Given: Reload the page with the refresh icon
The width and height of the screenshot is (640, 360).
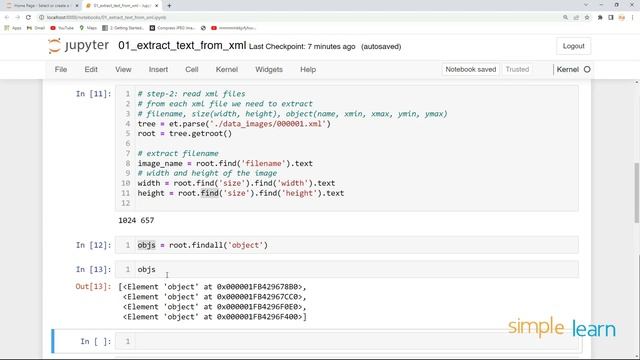Looking at the screenshot, I should pos(28,18).
